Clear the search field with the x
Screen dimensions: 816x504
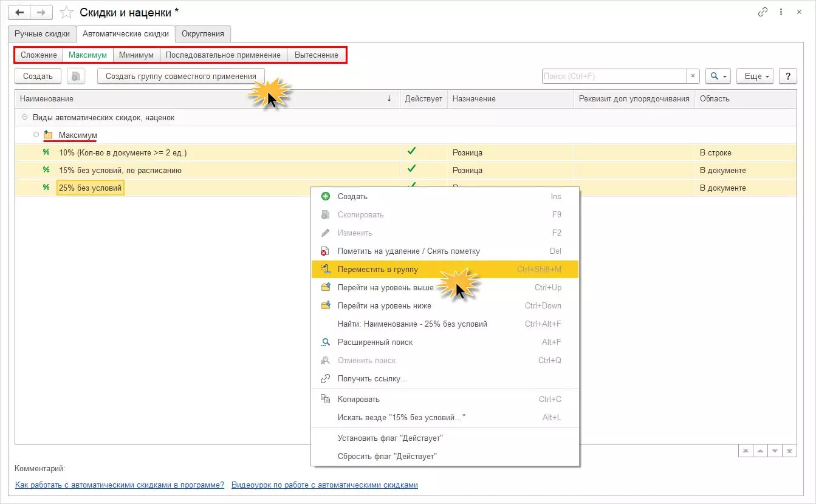[693, 76]
